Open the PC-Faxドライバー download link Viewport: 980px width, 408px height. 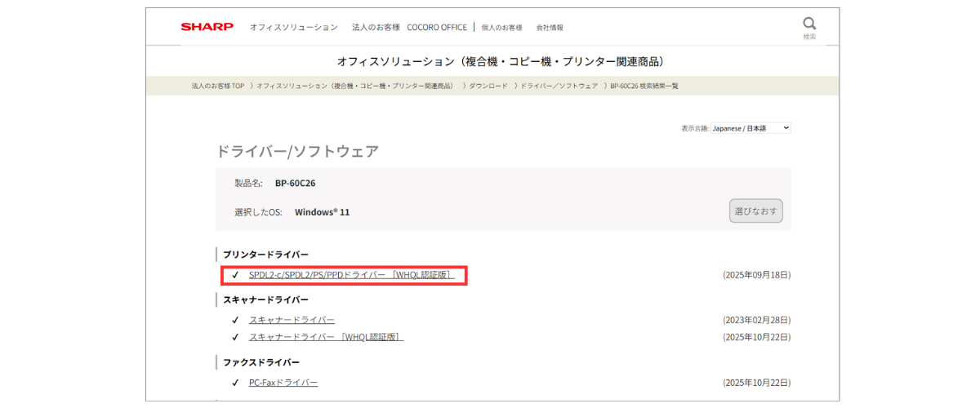click(283, 383)
